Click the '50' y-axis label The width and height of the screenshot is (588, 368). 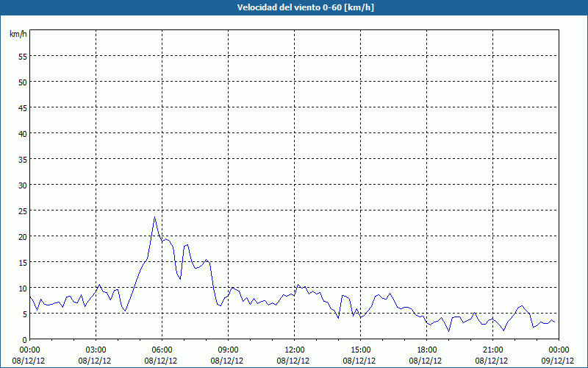click(23, 82)
